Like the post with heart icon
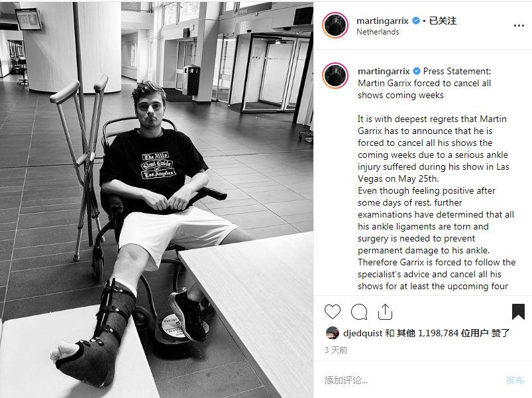This screenshot has width=532, height=398. (x=332, y=311)
